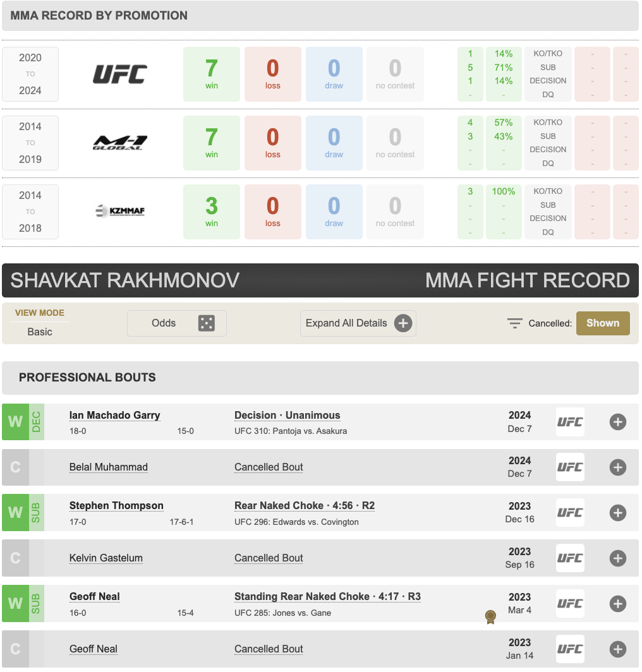Image resolution: width=642 pixels, height=672 pixels.
Task: Expand Ian Machado Garry bout details
Action: click(x=617, y=422)
